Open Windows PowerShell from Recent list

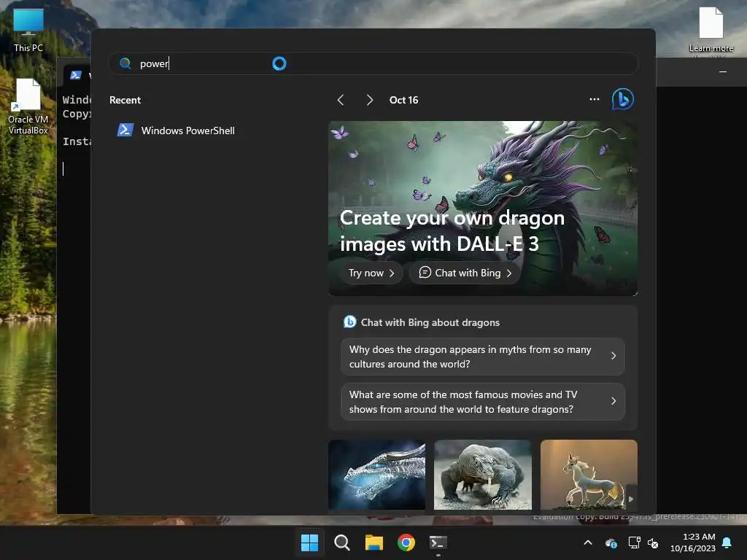click(177, 131)
